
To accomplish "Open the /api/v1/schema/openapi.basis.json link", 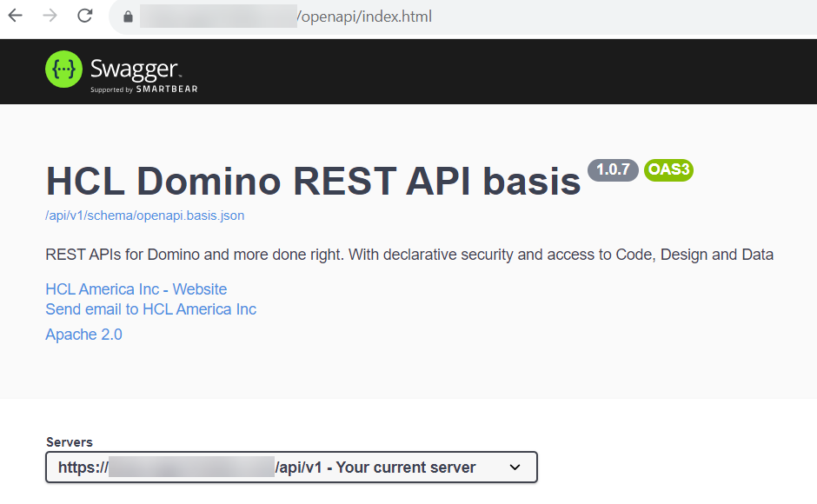I will click(145, 216).
